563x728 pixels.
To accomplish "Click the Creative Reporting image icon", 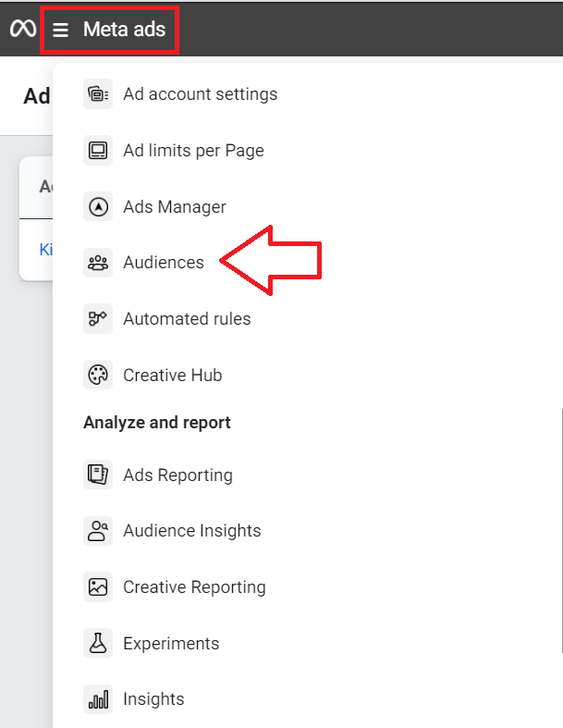I will (98, 586).
